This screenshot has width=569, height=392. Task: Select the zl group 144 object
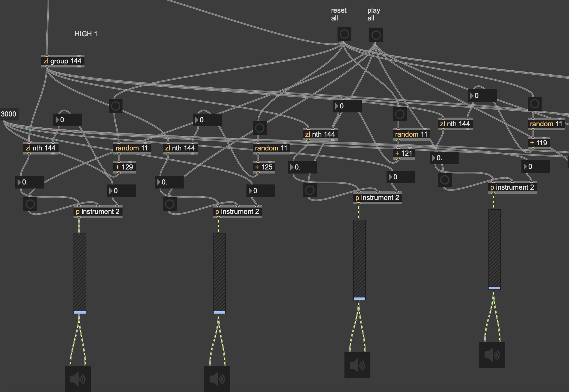(63, 61)
